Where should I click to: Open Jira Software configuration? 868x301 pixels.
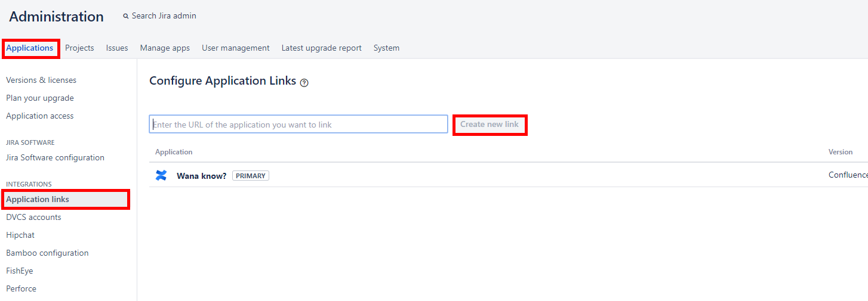point(55,157)
